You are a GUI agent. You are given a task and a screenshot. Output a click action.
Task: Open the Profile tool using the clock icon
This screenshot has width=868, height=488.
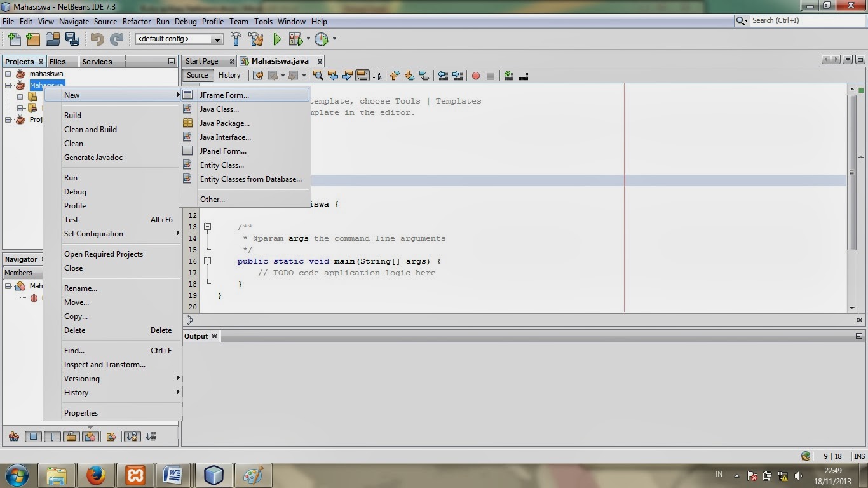click(321, 39)
